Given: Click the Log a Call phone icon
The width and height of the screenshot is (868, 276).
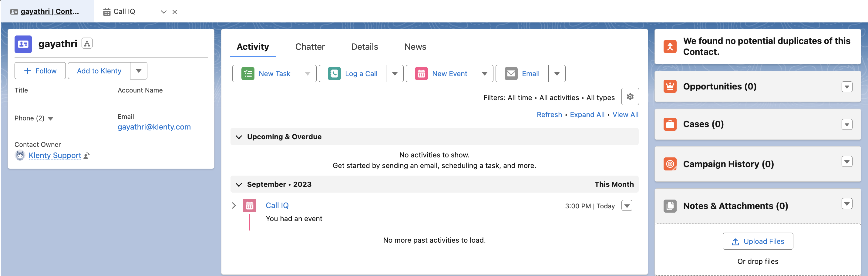Looking at the screenshot, I should (x=334, y=73).
